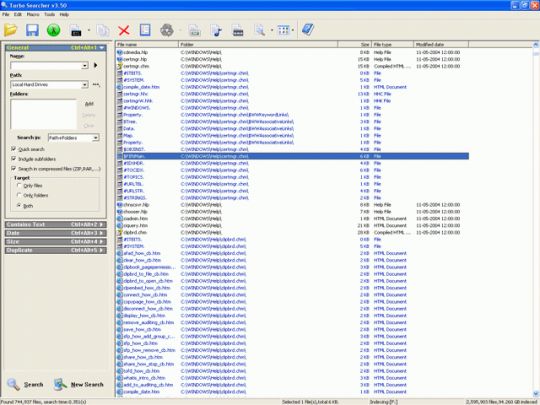Open help with the blue book icon

308,30
